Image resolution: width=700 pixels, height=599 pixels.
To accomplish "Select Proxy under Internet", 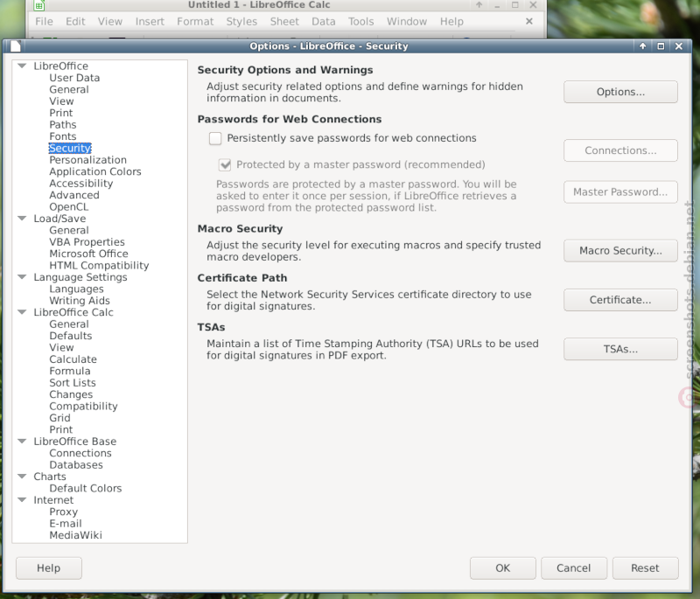I will (x=63, y=512).
